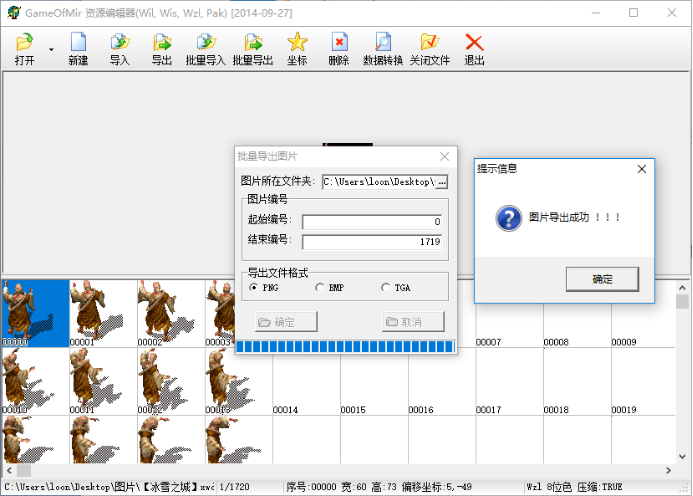The height and width of the screenshot is (496, 693).
Task: Click the vertical scrollbar up arrow
Action: (682, 287)
